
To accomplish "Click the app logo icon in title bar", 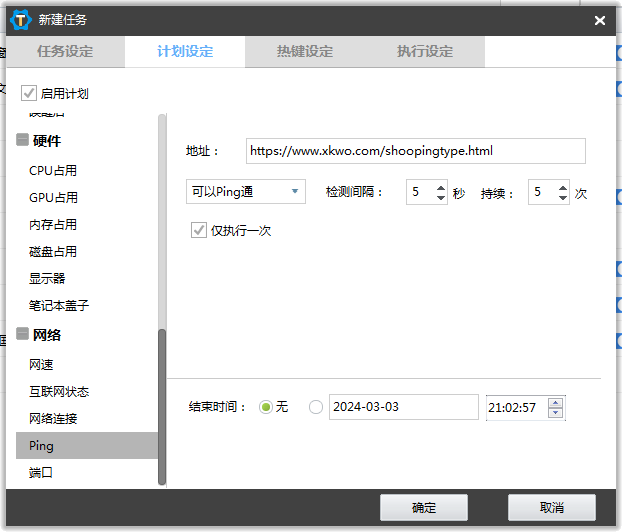I will pos(21,20).
